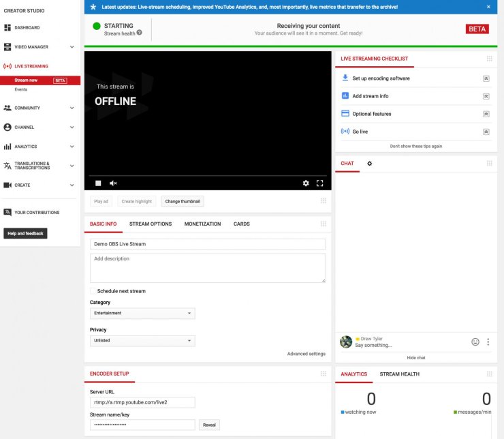Open the Privacy dropdown showing Unlisted
The width and height of the screenshot is (504, 439).
[142, 341]
